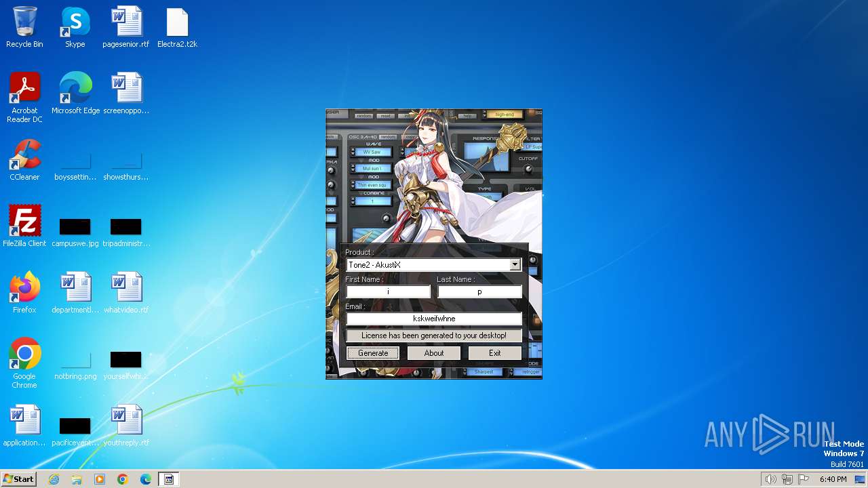Select the notbring.png image file
Screen dimensions: 868x488
(75, 365)
